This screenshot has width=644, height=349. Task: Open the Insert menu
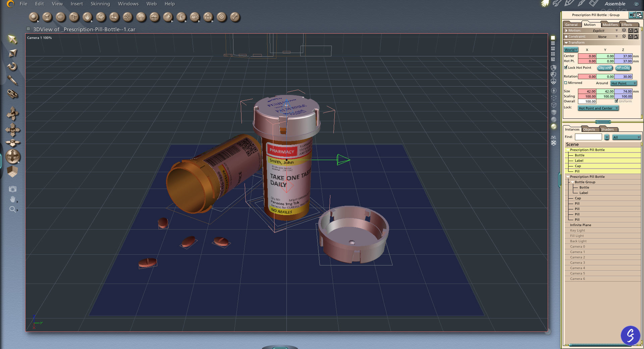click(76, 4)
